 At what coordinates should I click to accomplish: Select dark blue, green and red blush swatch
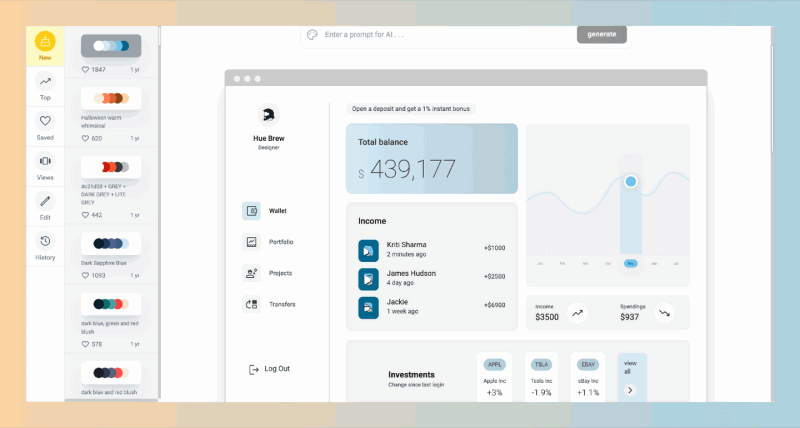click(111, 305)
